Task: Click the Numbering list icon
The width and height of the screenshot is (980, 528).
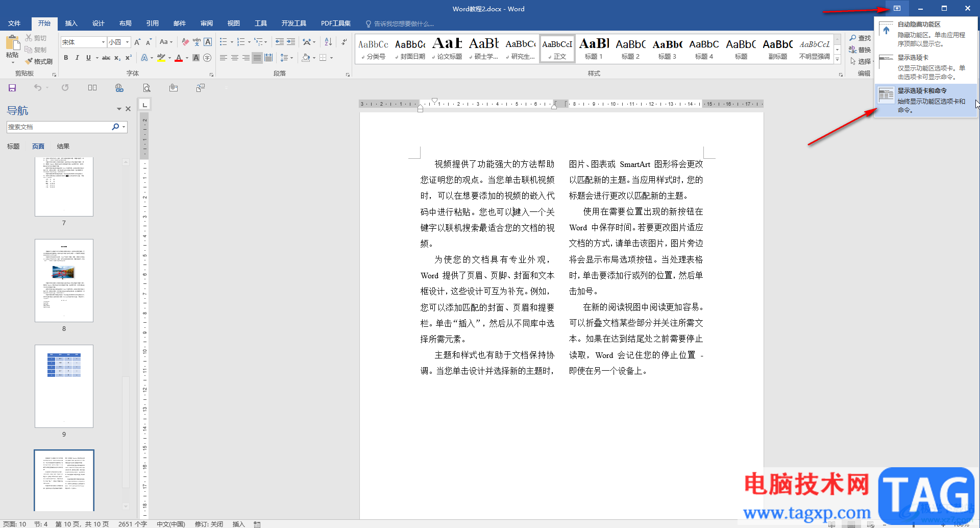Action: [241, 42]
